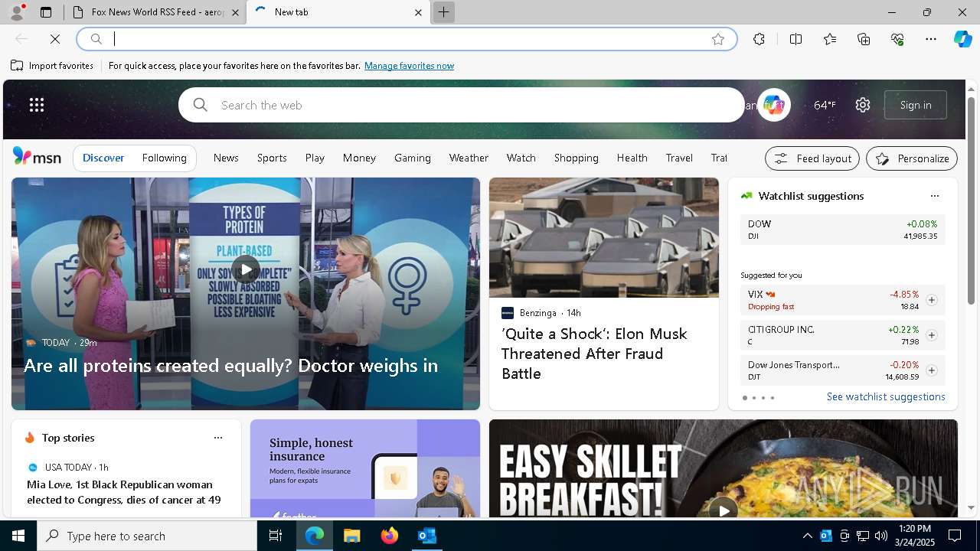980x551 pixels.
Task: Open the Windows Start menu
Action: [x=18, y=536]
